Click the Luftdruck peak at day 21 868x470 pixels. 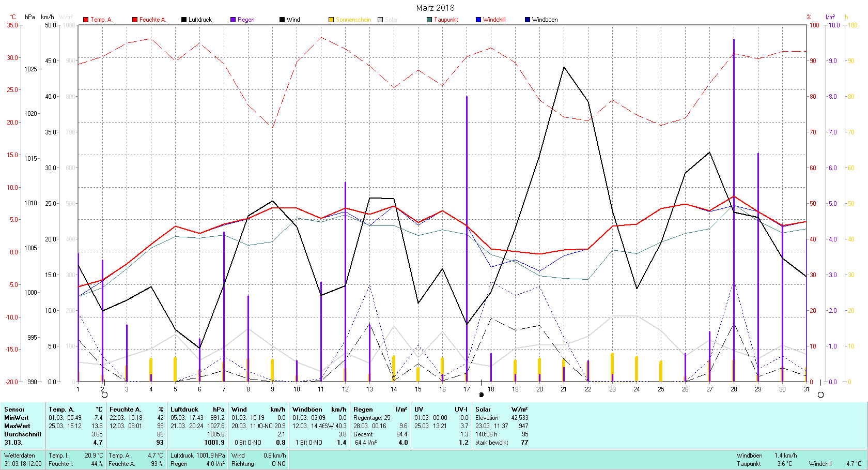pyautogui.click(x=564, y=67)
